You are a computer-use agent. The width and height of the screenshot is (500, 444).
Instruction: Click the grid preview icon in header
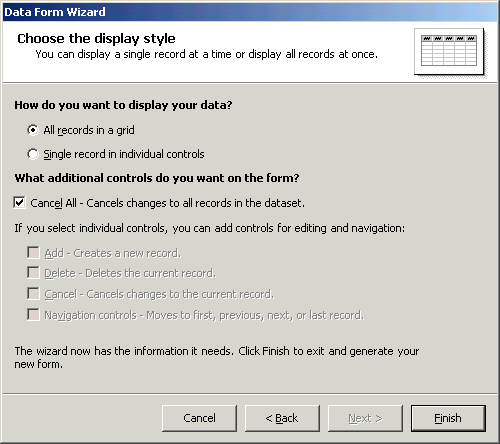tap(449, 51)
